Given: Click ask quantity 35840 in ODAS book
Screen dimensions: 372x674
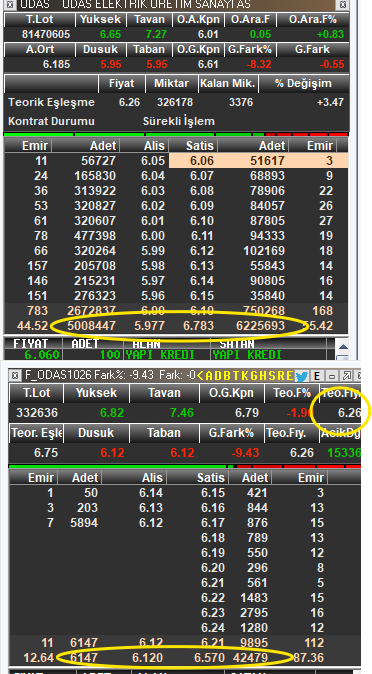Looking at the screenshot, I should 267,296.
